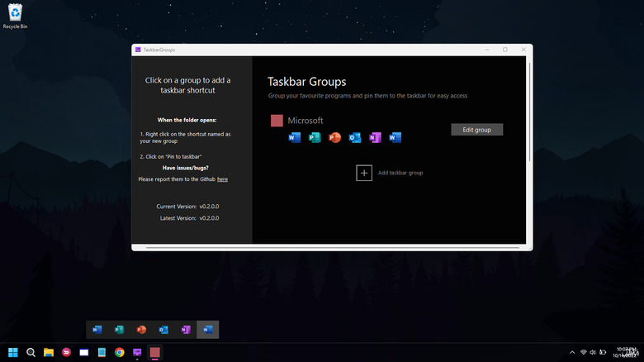Open the Recycle Bin desktop icon
The image size is (644, 362).
click(x=15, y=17)
